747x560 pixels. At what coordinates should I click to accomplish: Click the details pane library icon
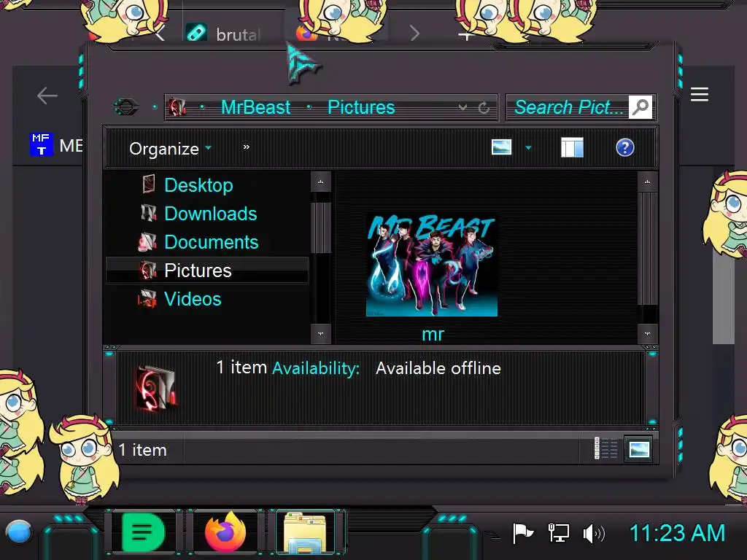pos(158,388)
